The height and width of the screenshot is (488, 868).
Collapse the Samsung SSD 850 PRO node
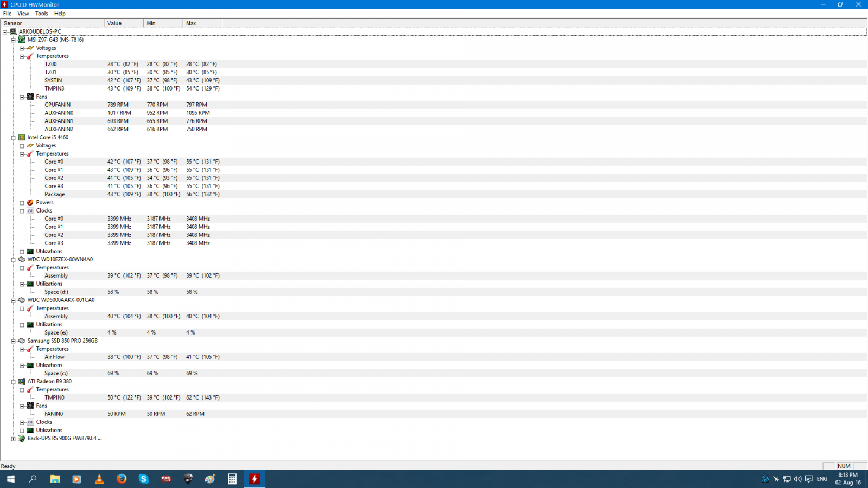(x=14, y=341)
